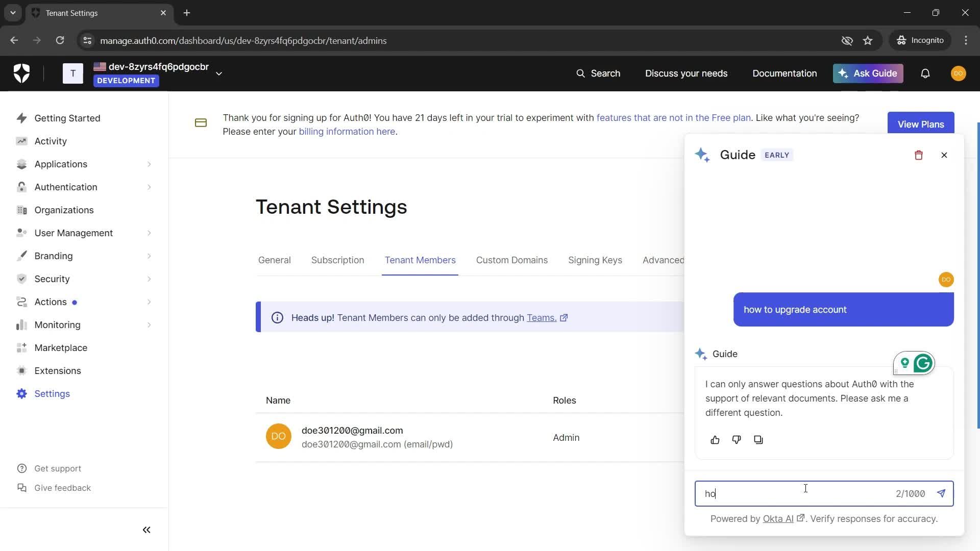Click the Grammarly extension icon

tap(923, 363)
